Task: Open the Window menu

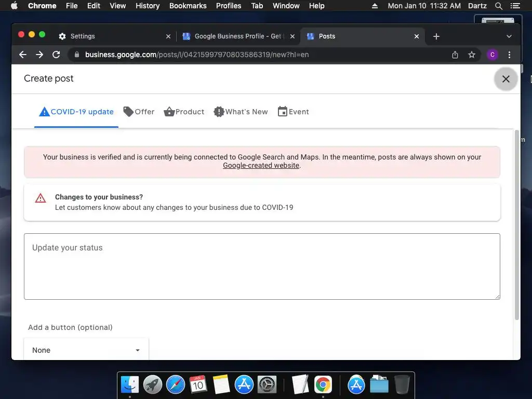Action: [286, 6]
